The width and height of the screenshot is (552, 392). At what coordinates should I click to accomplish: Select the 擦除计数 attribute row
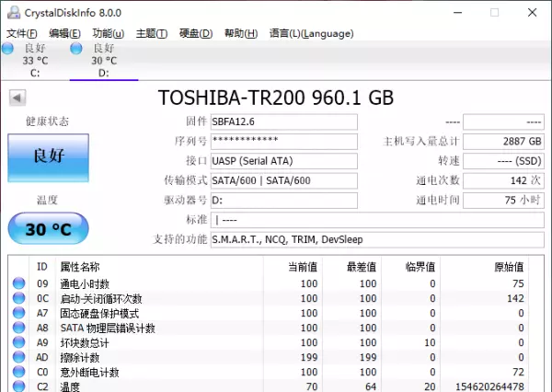[269, 357]
